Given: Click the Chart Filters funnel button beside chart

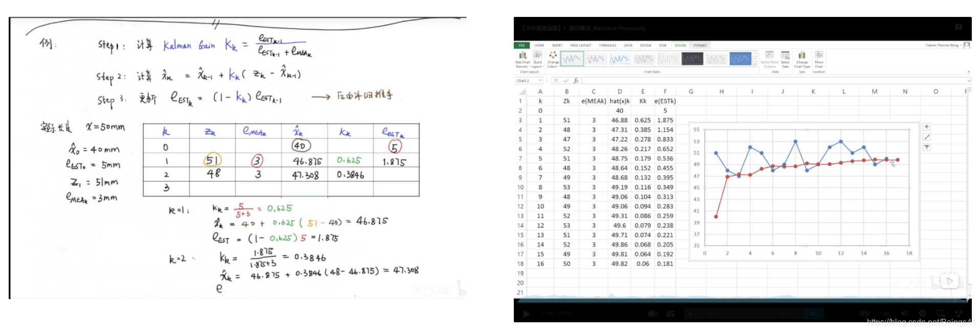Looking at the screenshot, I should click(926, 147).
